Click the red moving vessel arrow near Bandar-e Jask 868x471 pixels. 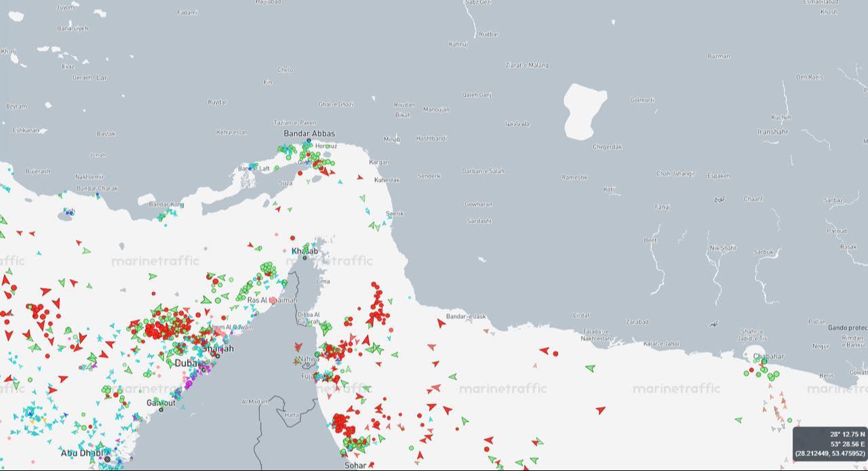point(441,324)
